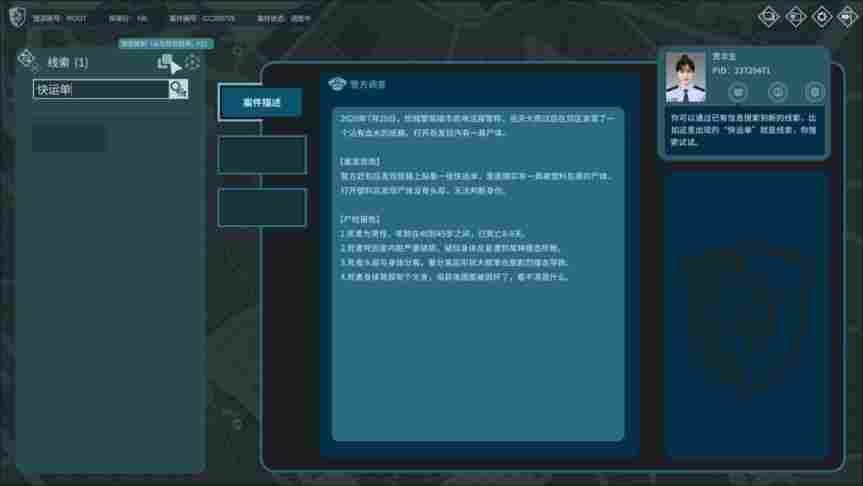863x486 pixels.
Task: Click the [案发现场] section heading
Action: pyautogui.click(x=360, y=162)
